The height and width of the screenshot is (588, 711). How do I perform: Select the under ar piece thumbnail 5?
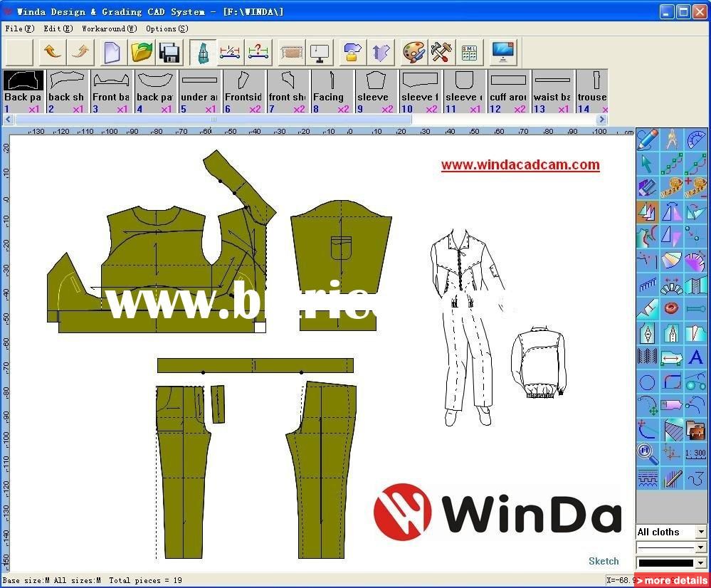click(199, 91)
